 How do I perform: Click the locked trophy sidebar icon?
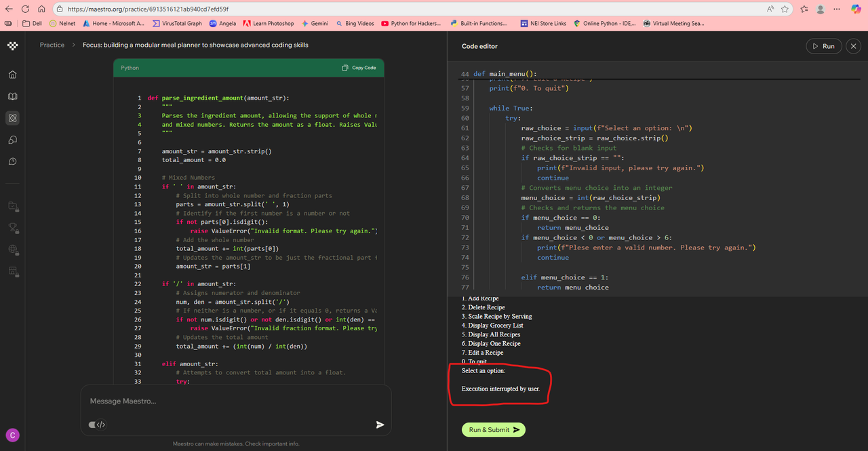tap(12, 227)
